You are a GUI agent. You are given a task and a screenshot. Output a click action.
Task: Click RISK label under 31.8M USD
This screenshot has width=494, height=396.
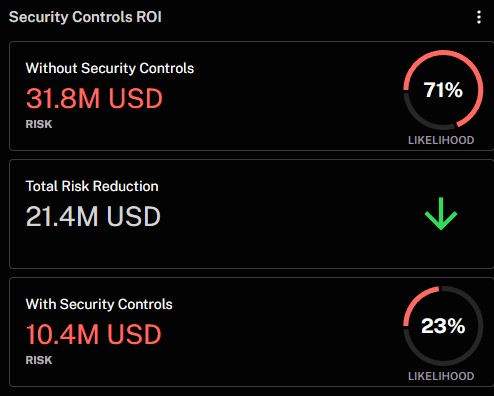coord(39,124)
